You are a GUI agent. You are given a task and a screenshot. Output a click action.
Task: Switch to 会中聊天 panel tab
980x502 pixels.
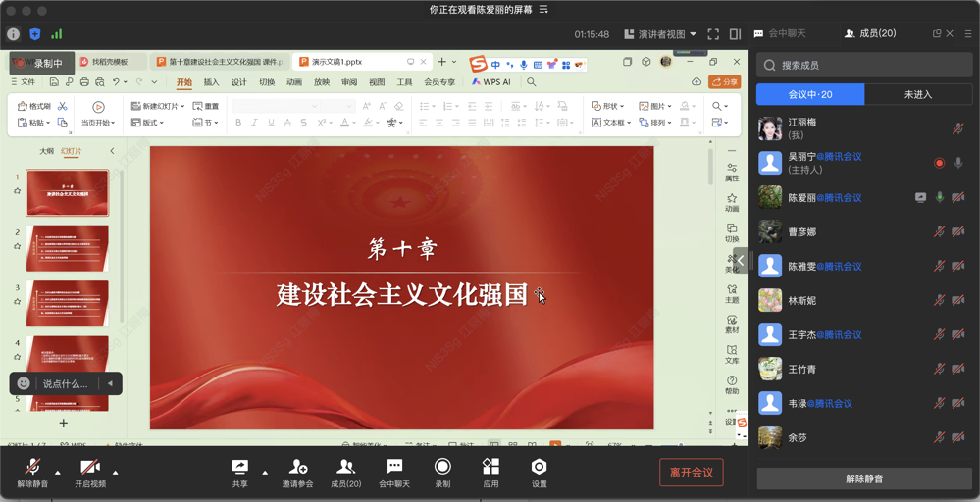click(780, 33)
